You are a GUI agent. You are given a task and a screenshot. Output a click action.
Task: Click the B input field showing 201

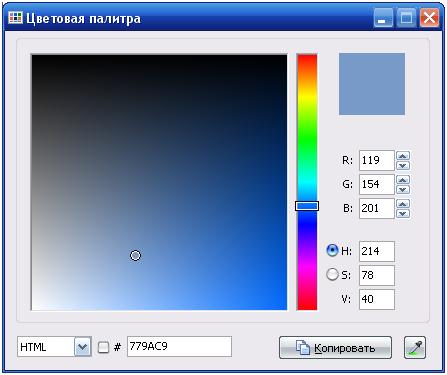tap(377, 208)
